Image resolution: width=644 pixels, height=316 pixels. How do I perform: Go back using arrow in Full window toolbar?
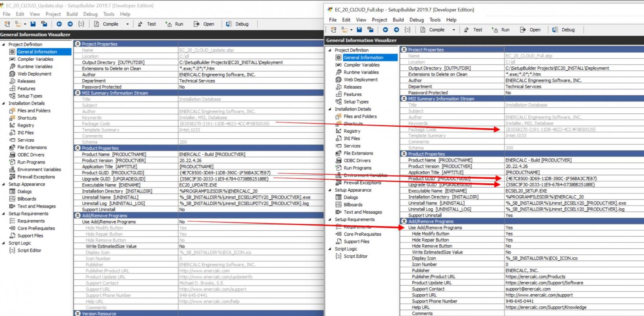click(x=385, y=30)
